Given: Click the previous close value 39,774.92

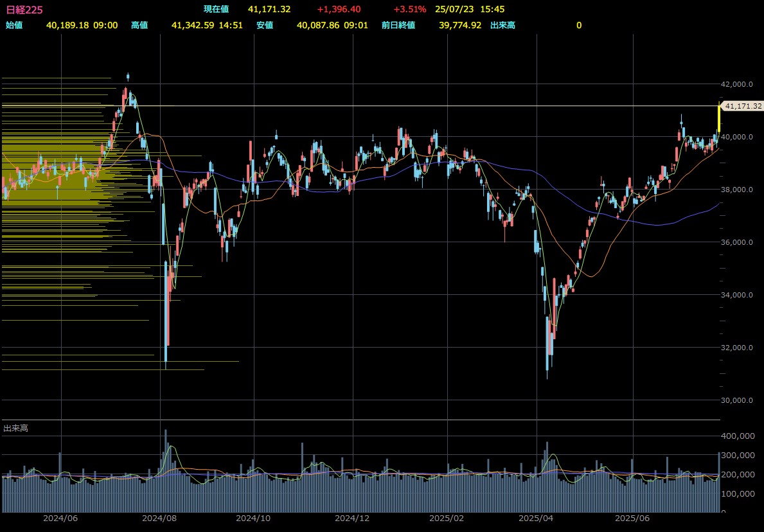Looking at the screenshot, I should [461, 25].
